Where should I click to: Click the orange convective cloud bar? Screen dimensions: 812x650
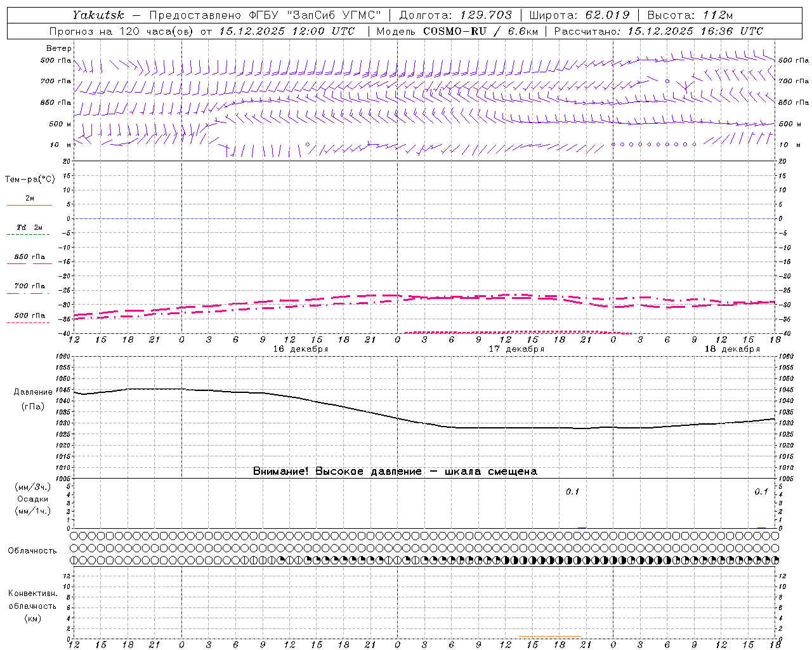point(550,636)
